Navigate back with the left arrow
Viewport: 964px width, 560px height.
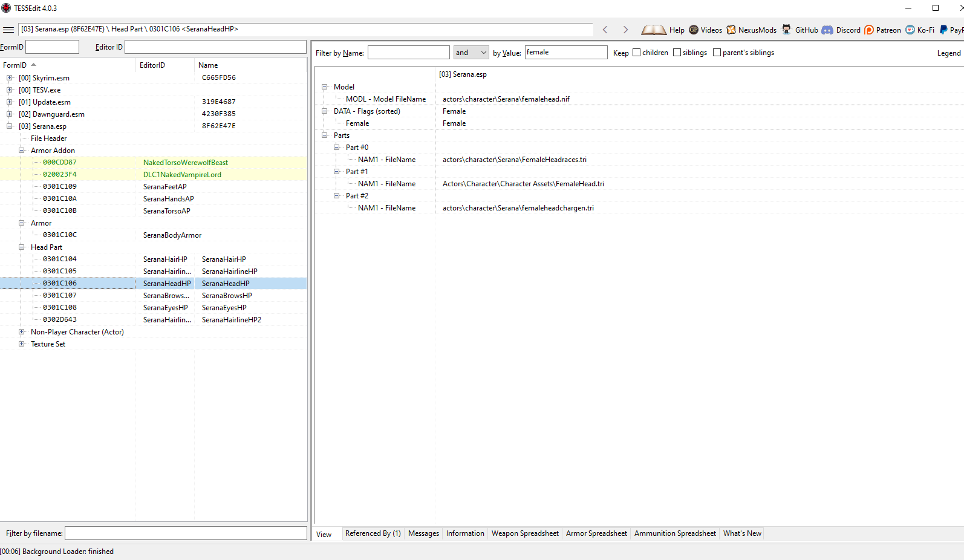605,30
